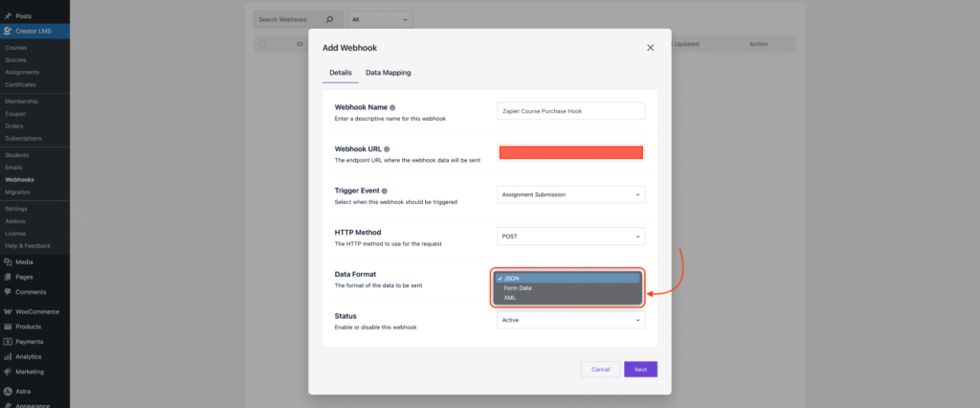Click the Webhook Name text field
Viewport: 980px width, 408px height.
pos(571,111)
